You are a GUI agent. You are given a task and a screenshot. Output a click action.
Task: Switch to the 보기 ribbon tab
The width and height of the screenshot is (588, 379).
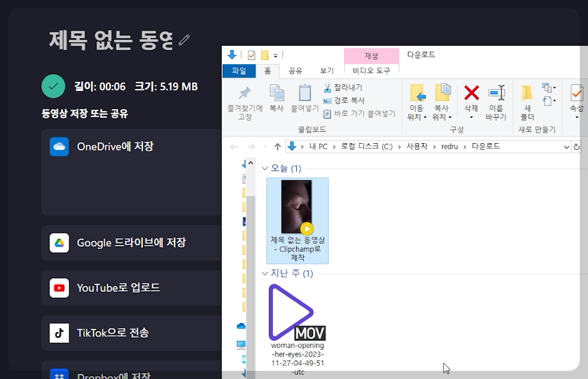click(327, 71)
